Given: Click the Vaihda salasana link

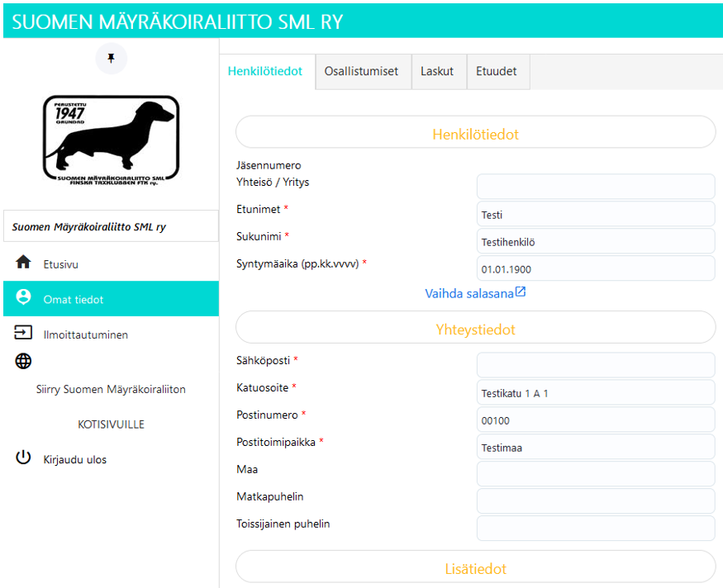Looking at the screenshot, I should [x=469, y=293].
